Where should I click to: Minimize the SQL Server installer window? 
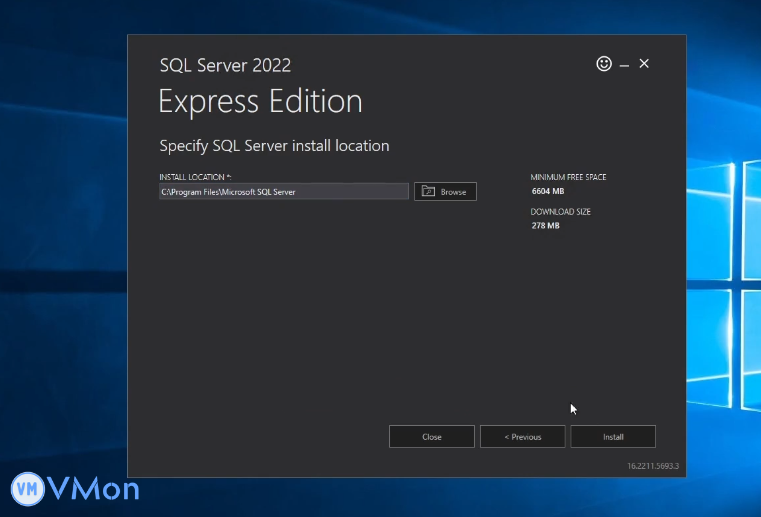(625, 65)
